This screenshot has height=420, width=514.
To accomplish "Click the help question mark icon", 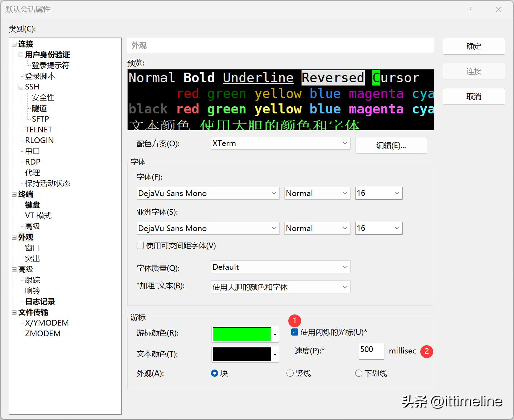I will pos(470,10).
